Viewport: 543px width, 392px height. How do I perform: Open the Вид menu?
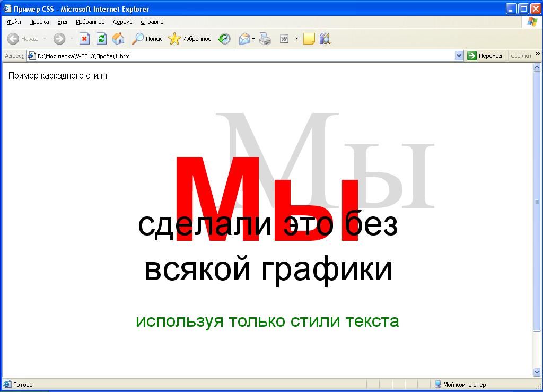[63, 22]
